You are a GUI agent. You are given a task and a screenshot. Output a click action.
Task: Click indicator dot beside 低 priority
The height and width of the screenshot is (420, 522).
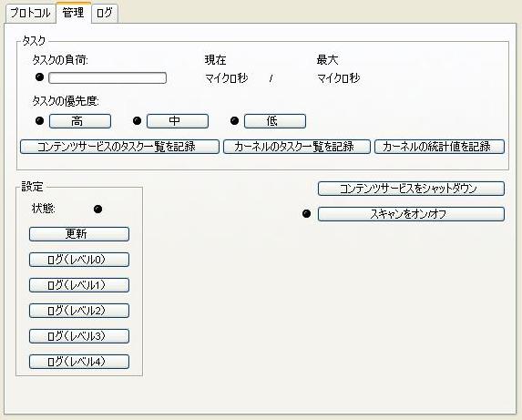235,121
